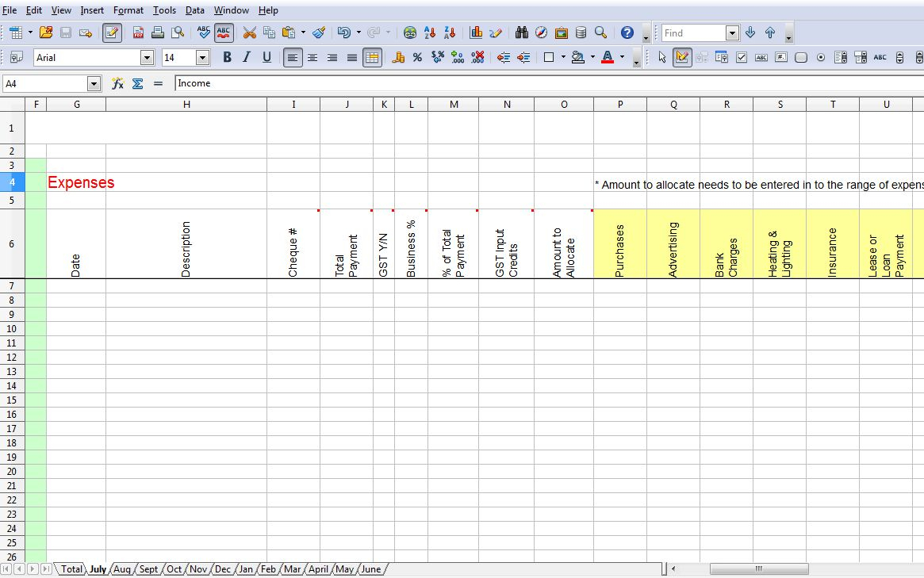
Task: Open the Function Wizard icon
Action: [x=117, y=83]
